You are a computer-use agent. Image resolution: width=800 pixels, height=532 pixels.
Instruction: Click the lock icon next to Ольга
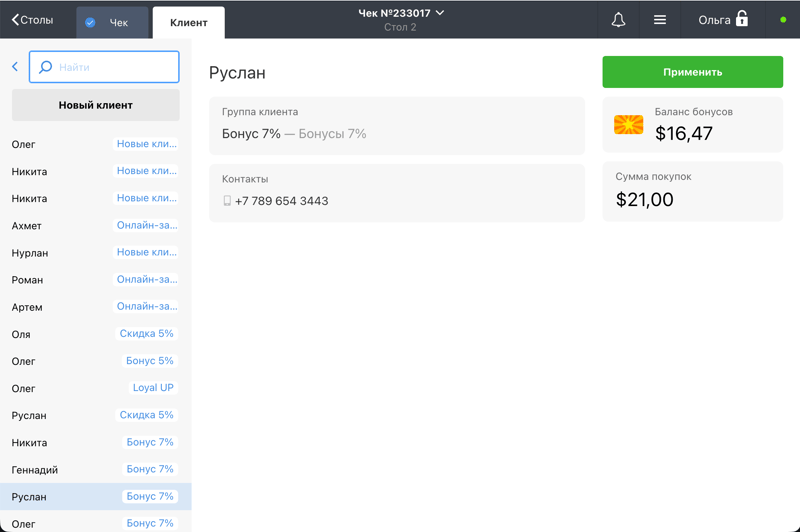pos(742,19)
